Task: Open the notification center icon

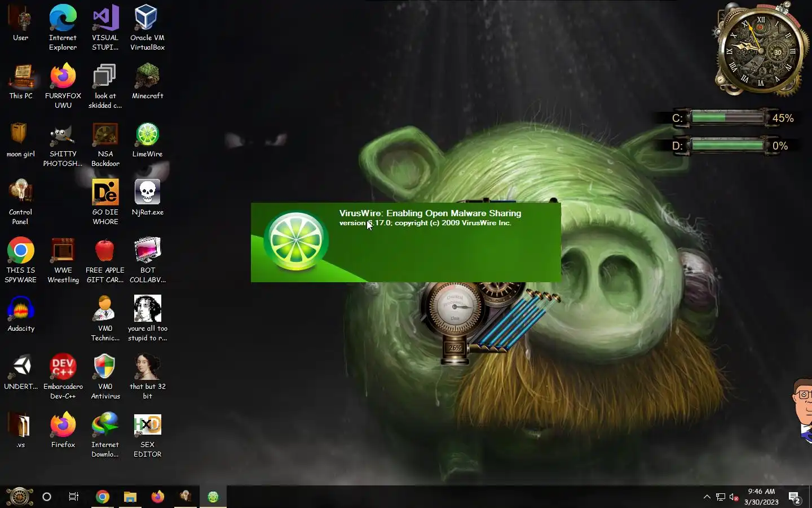Action: 795,497
